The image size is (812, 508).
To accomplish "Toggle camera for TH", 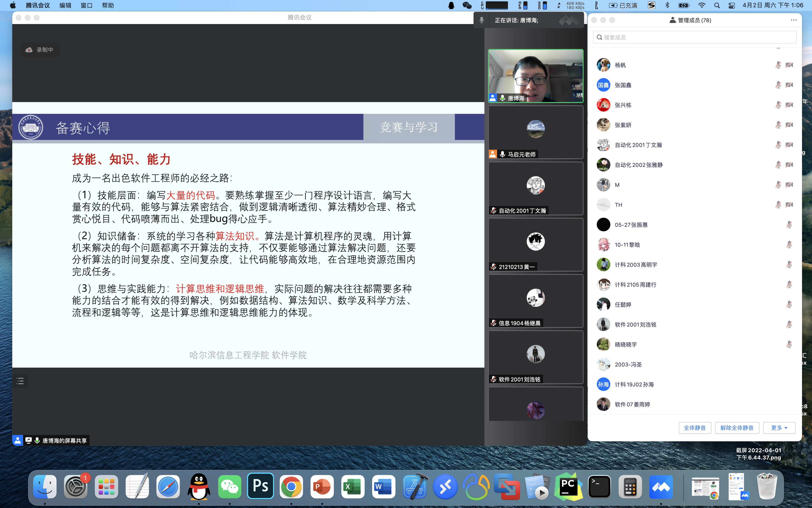I will tap(789, 205).
